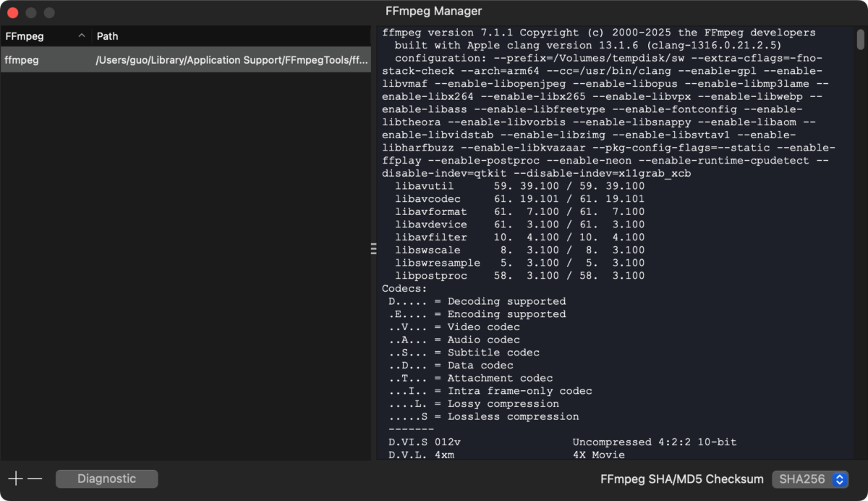Click the libavutil version line
The image size is (868, 501).
pos(520,186)
